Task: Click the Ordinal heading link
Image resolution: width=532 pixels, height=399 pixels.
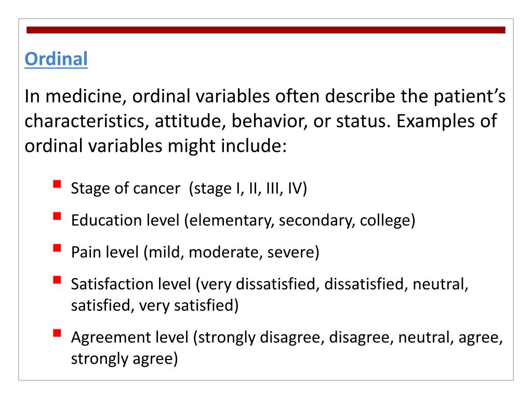Action: click(x=56, y=59)
